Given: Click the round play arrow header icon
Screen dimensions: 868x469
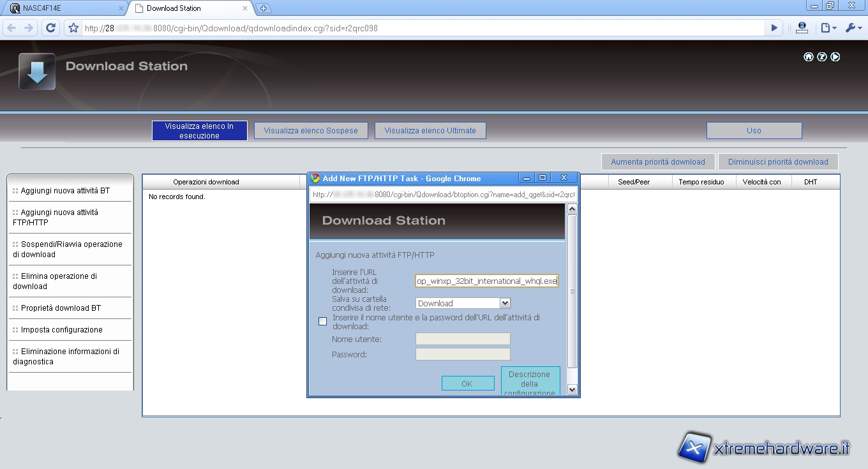Looking at the screenshot, I should (x=835, y=57).
